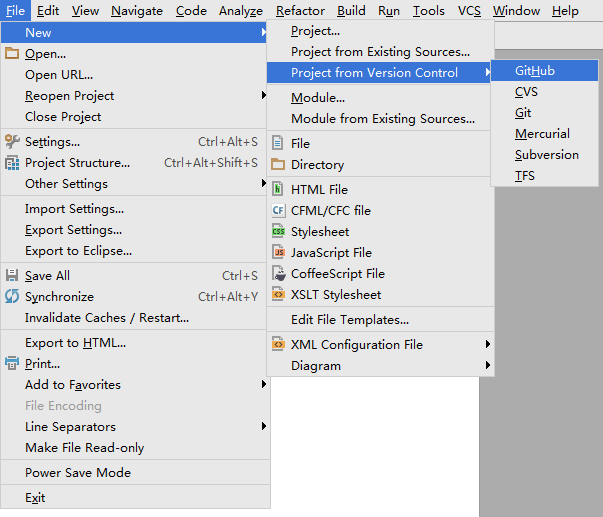The image size is (603, 517).
Task: Select Module from Existing Sources...
Action: pos(380,118)
